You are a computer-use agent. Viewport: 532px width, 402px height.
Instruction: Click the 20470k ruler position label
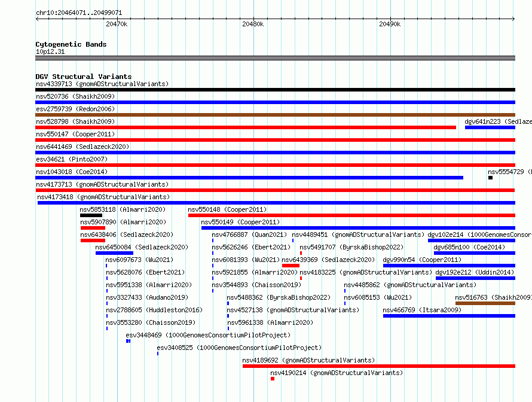point(117,24)
